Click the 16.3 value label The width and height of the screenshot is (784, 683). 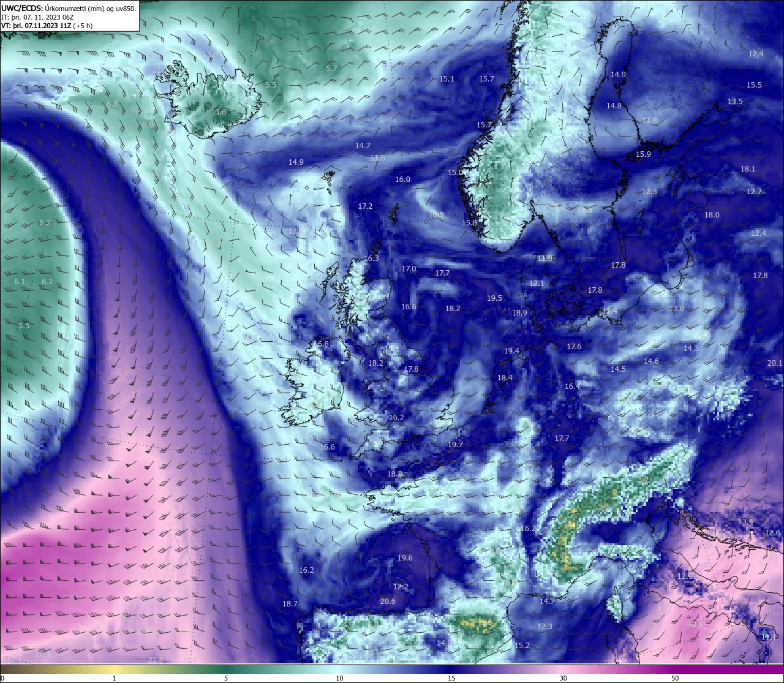point(371,258)
